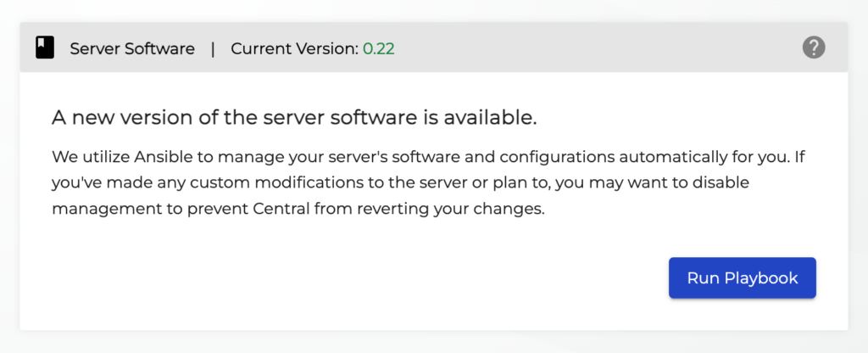Click the phrase reverting your changes
Viewport: 868px width, 353px height.
(x=476, y=209)
